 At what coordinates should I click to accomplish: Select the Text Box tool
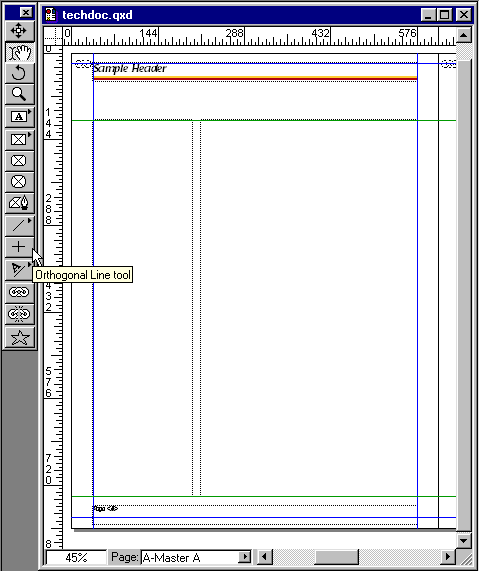(x=20, y=117)
